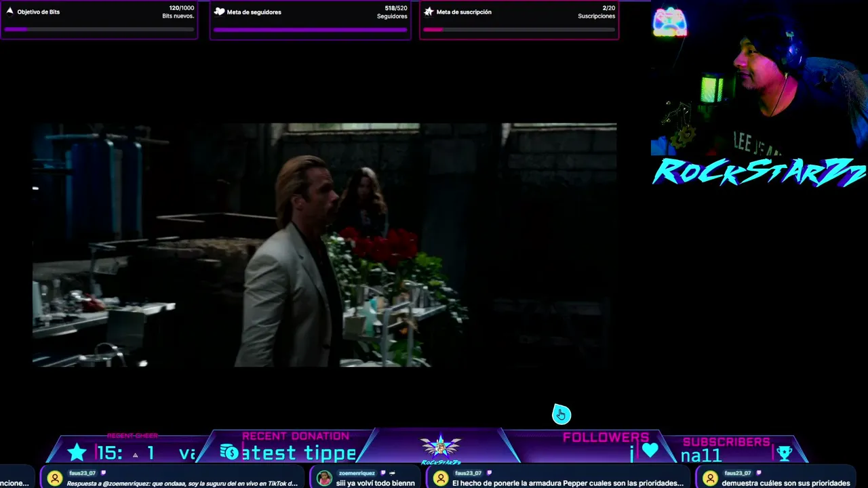The image size is (868, 488).
Task: Click the 'Bits nuevos.' text
Action: point(178,16)
